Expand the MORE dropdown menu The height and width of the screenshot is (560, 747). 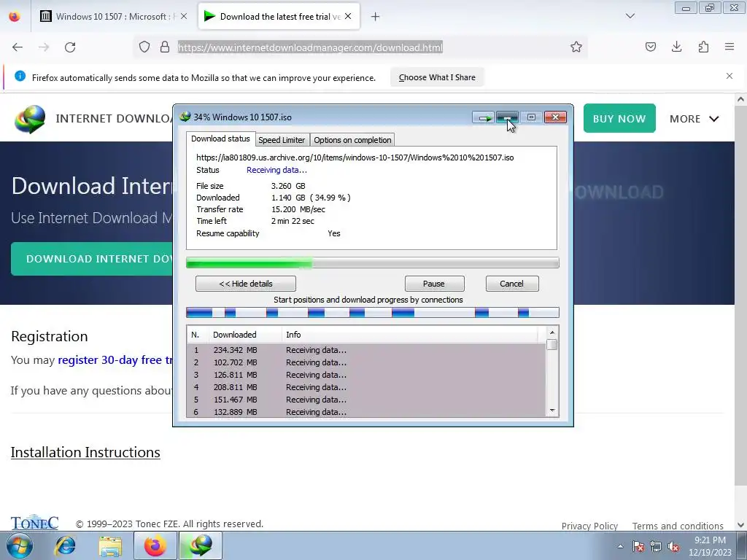(x=694, y=119)
